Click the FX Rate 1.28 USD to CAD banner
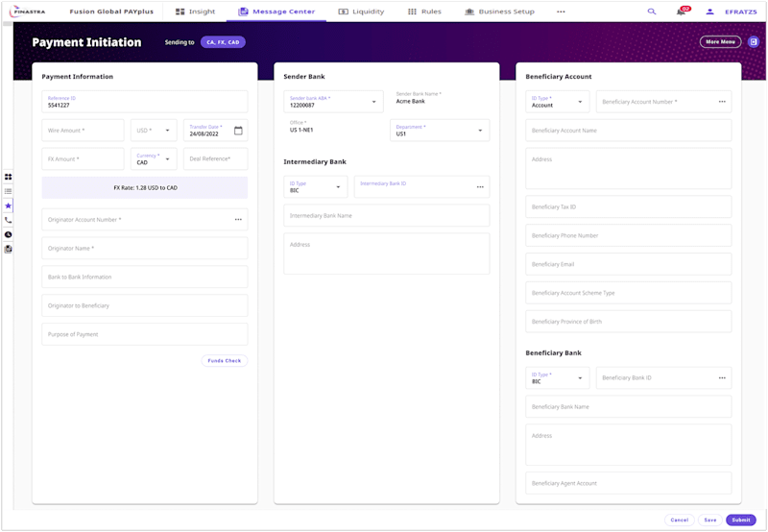 tap(145, 187)
